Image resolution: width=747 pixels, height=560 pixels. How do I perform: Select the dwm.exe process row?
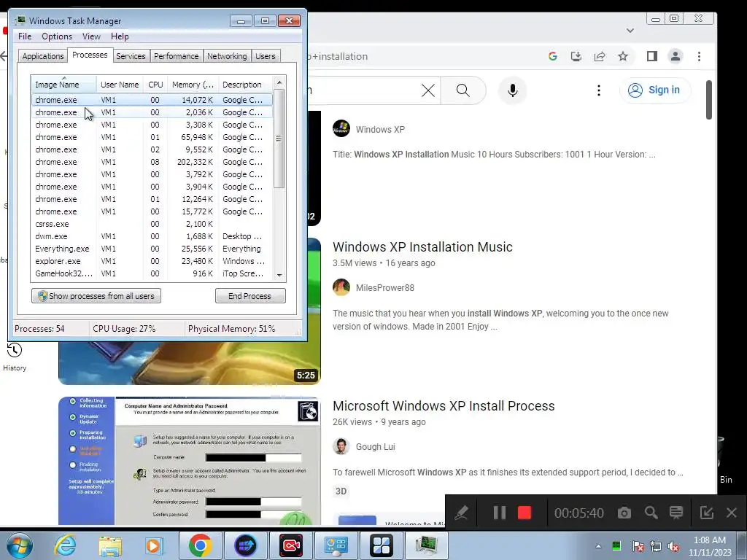pos(152,236)
